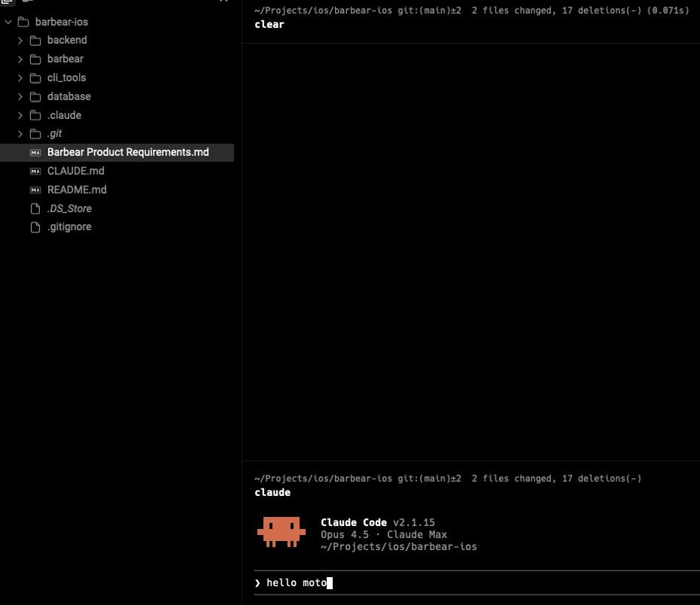
Task: Click the prompt arrow before hello moto
Action: 257,583
